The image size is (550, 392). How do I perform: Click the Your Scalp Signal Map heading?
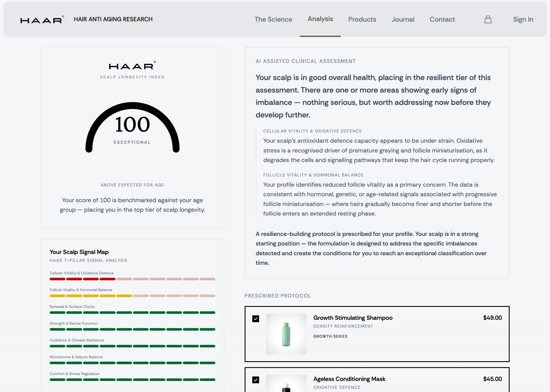79,252
